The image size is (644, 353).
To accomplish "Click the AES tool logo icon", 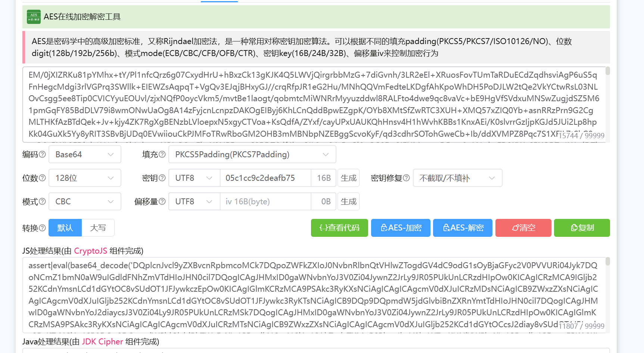I will (x=34, y=17).
